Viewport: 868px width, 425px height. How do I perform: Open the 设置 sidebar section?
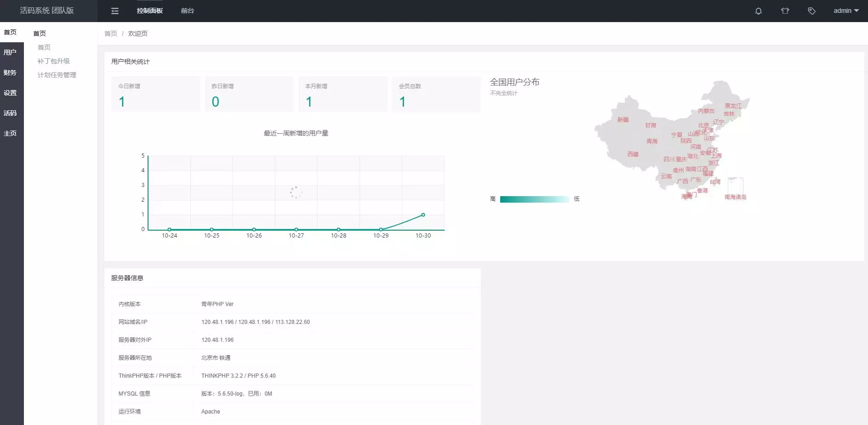tap(10, 93)
